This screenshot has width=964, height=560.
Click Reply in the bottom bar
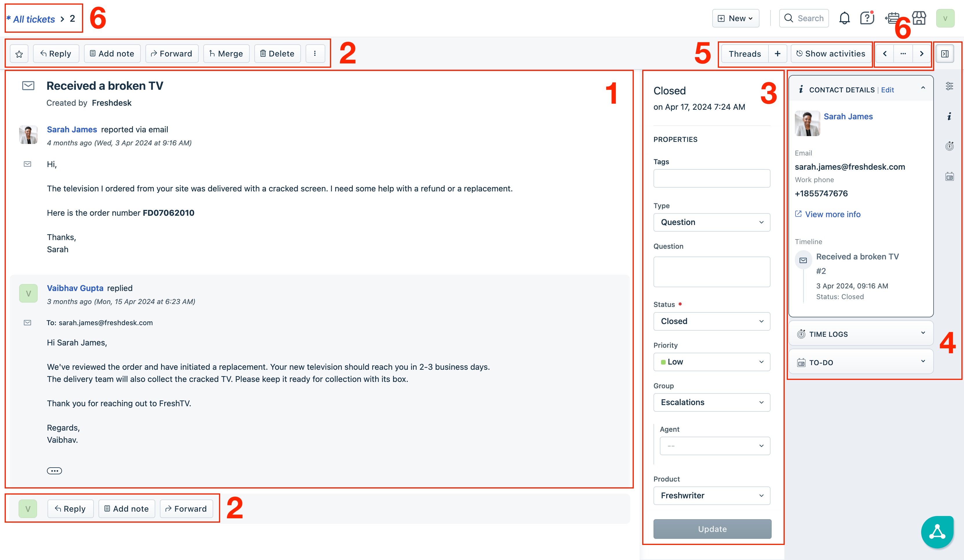point(70,509)
